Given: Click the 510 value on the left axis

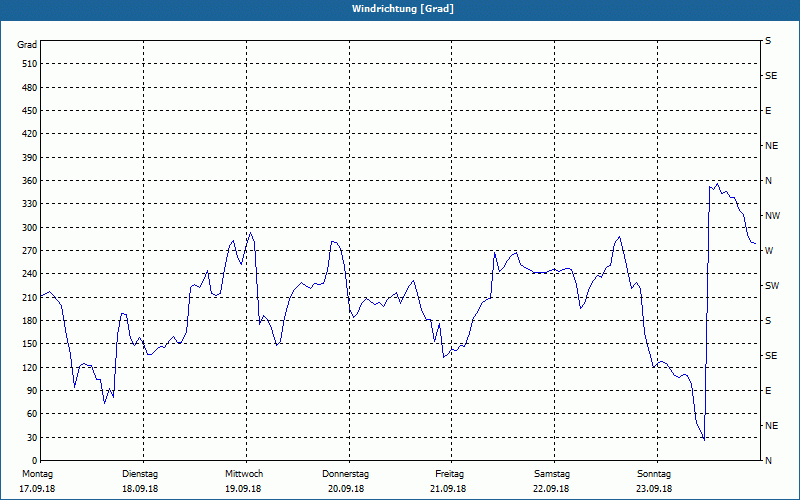Looking at the screenshot, I should coord(30,64).
